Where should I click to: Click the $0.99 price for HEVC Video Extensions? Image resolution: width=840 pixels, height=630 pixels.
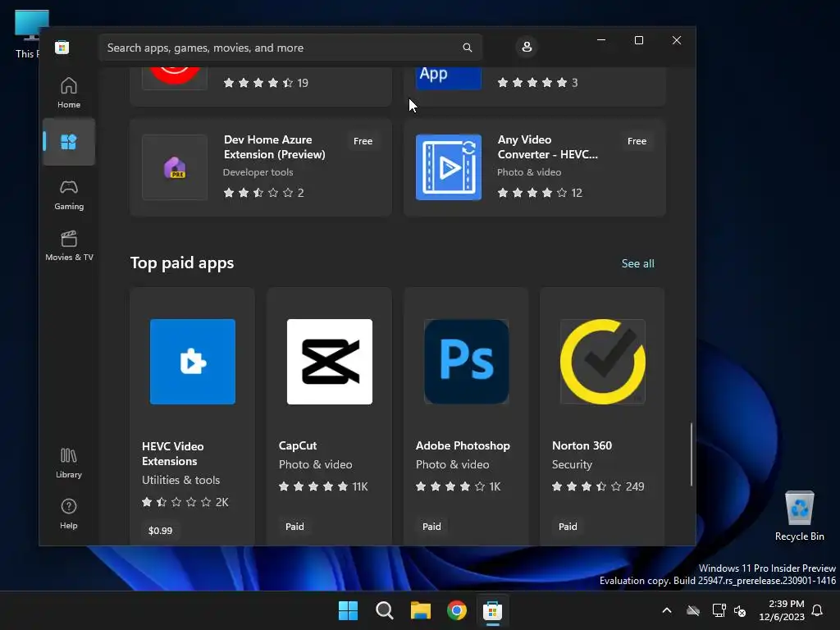click(160, 531)
